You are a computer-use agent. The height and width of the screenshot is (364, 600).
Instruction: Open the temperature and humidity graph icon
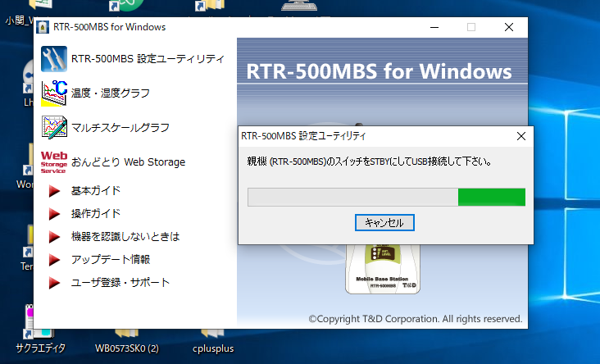click(x=54, y=93)
